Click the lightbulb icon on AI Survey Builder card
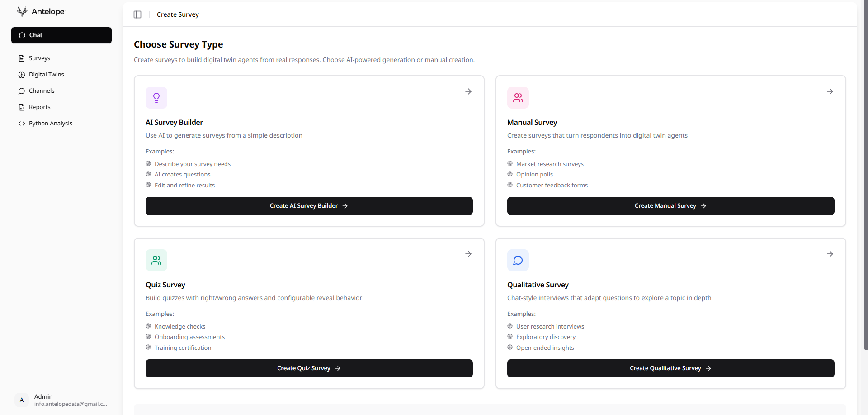868x415 pixels. (x=156, y=97)
